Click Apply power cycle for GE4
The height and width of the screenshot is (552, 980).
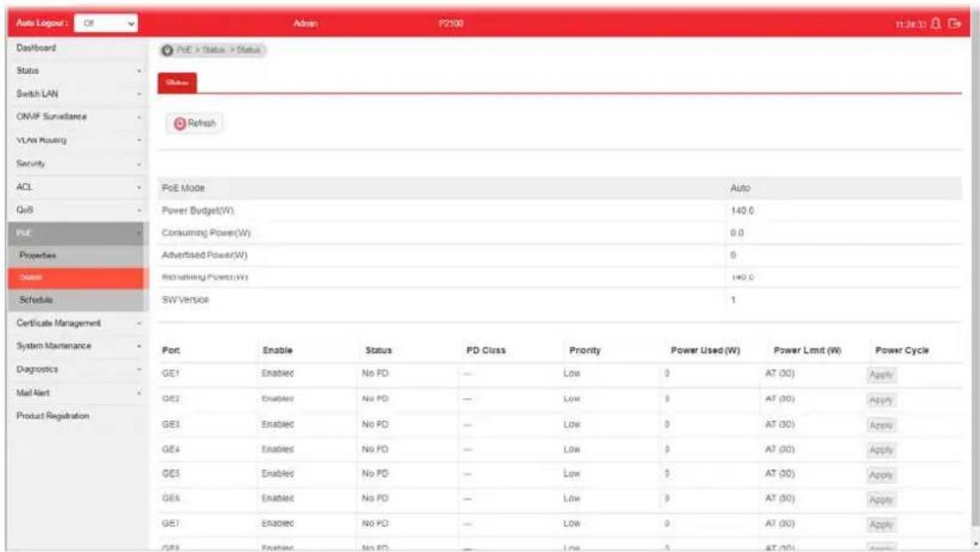pyautogui.click(x=880, y=451)
